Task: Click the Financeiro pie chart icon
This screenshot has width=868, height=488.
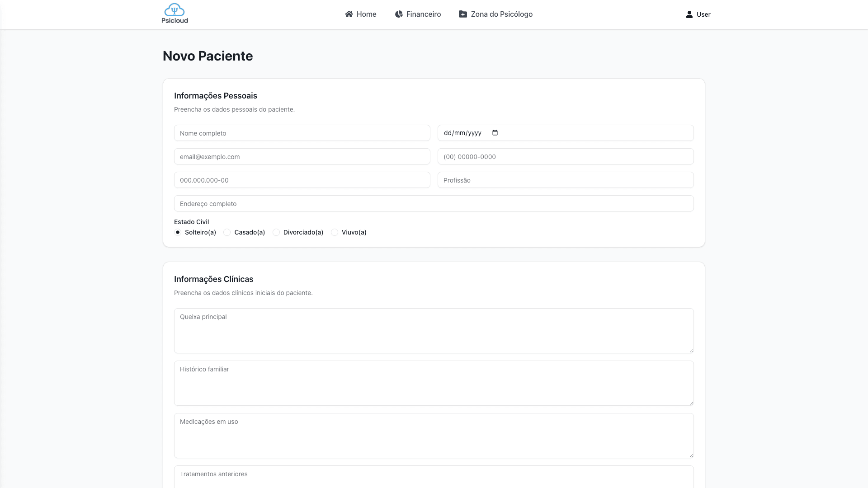Action: (398, 14)
